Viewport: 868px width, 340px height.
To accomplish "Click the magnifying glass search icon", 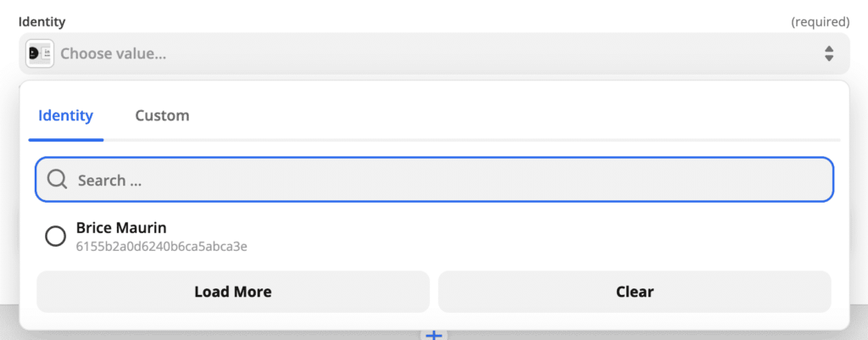I will tap(57, 180).
